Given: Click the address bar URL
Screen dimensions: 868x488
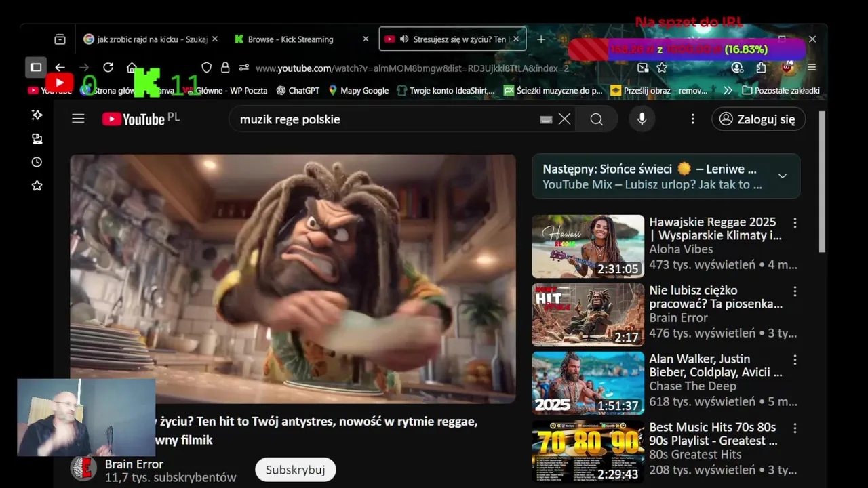Looking at the screenshot, I should [x=412, y=68].
